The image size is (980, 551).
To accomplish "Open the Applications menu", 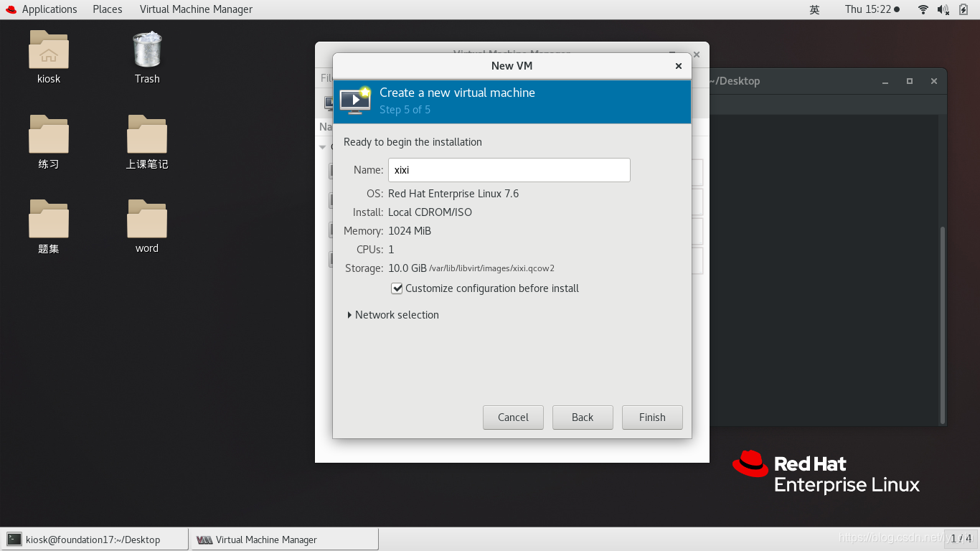I will (x=50, y=9).
